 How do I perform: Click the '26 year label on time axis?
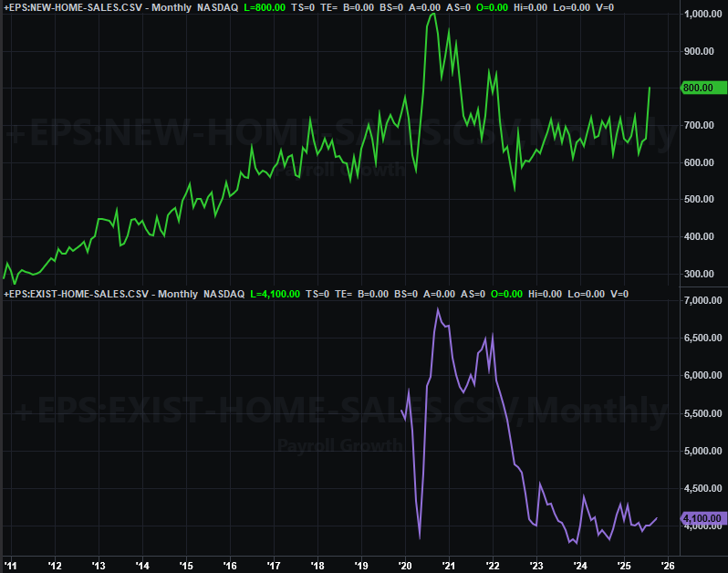point(667,563)
